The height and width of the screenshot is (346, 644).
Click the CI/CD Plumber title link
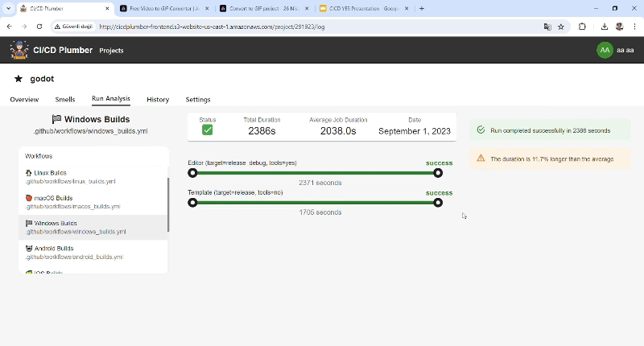tap(63, 50)
